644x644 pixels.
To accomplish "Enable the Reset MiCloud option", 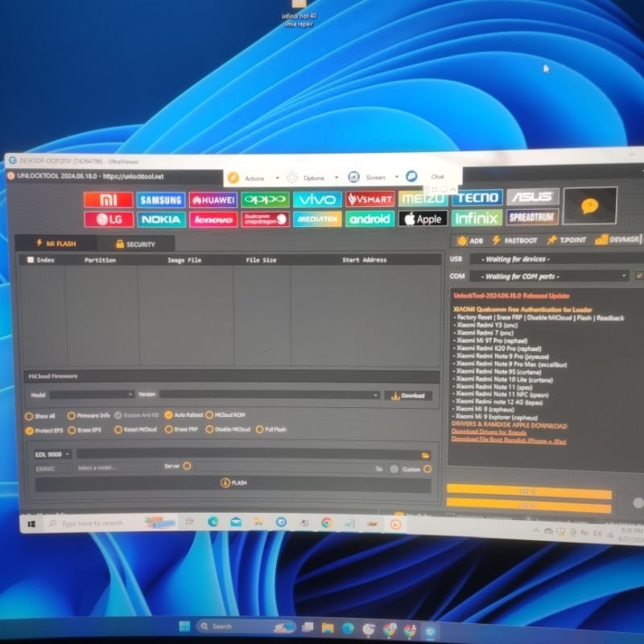I will [x=118, y=430].
